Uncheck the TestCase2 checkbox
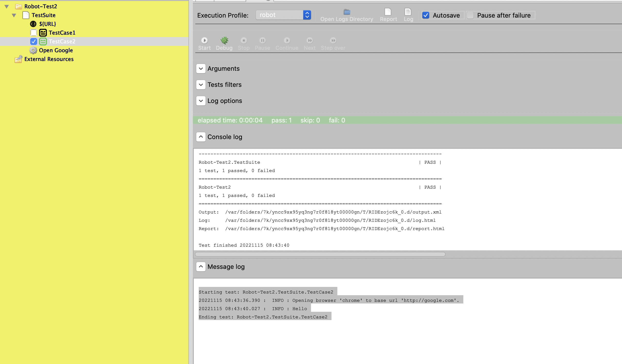 [34, 41]
